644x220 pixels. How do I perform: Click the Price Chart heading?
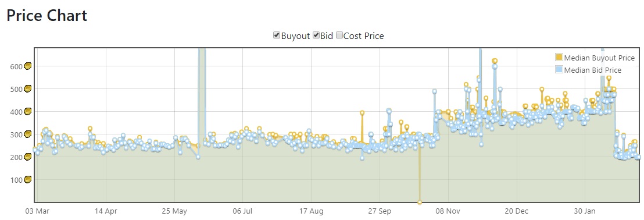46,16
